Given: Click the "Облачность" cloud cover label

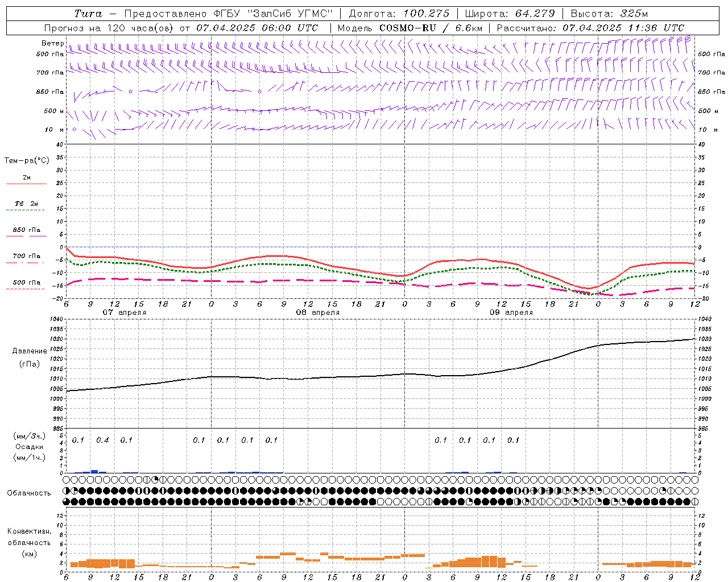Looking at the screenshot, I should coord(29,493).
